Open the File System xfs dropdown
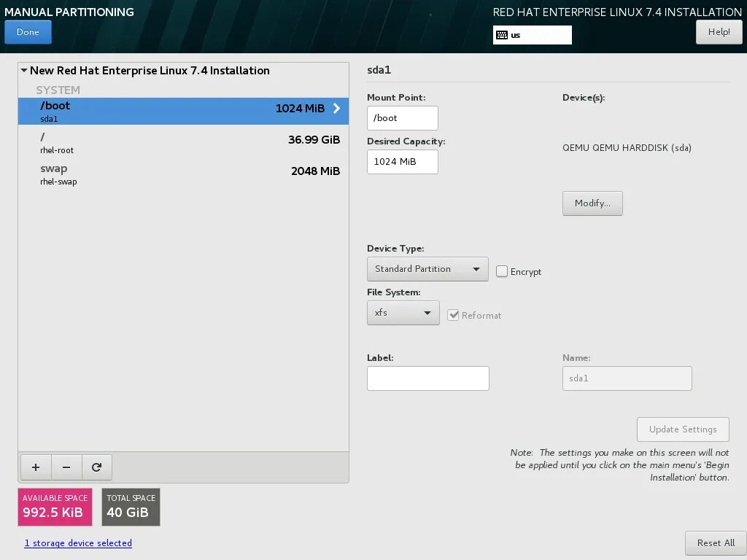The width and height of the screenshot is (747, 560). click(403, 313)
